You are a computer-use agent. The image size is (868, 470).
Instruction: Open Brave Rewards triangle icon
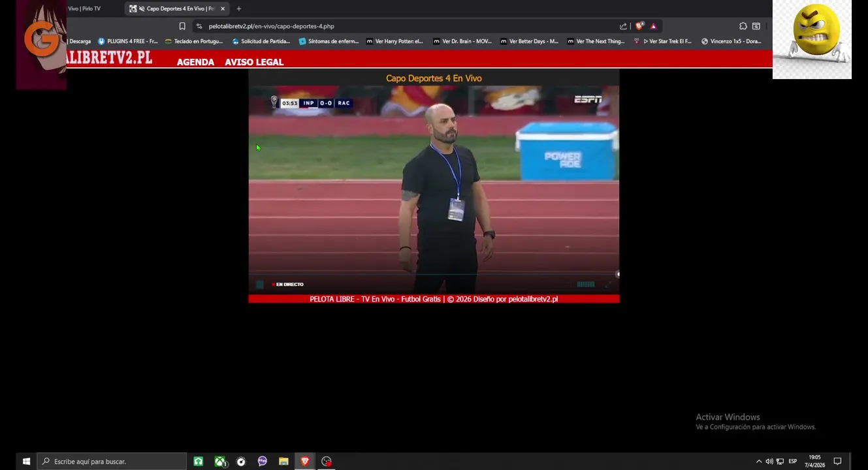pos(653,26)
